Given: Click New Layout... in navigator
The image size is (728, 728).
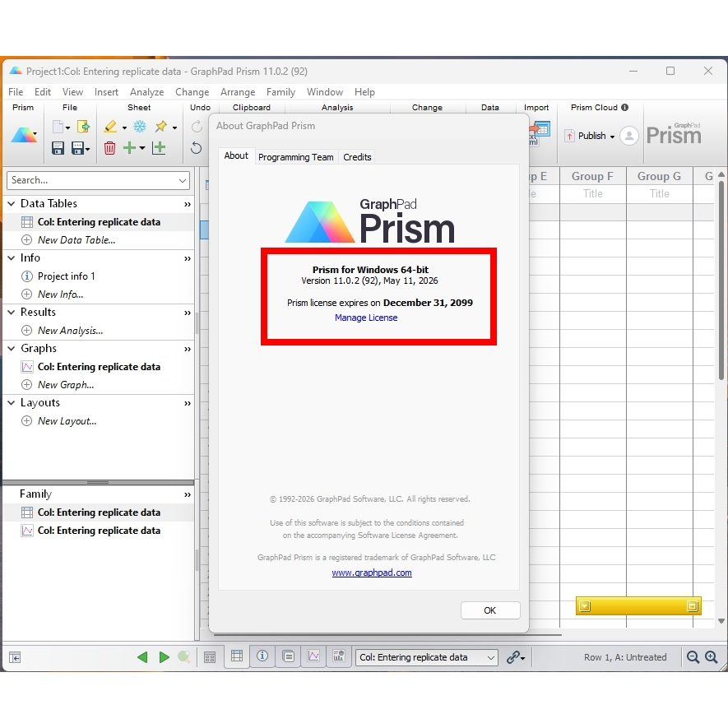Looking at the screenshot, I should coord(67,420).
